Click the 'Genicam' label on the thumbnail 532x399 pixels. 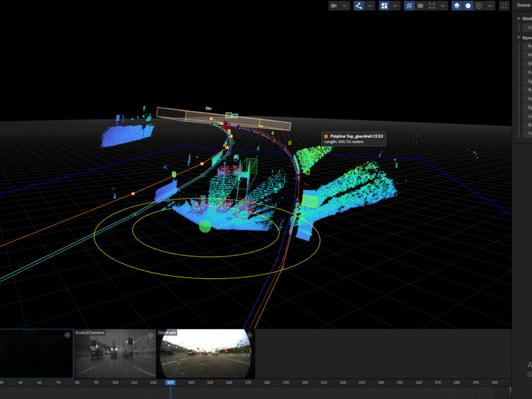coord(167,332)
